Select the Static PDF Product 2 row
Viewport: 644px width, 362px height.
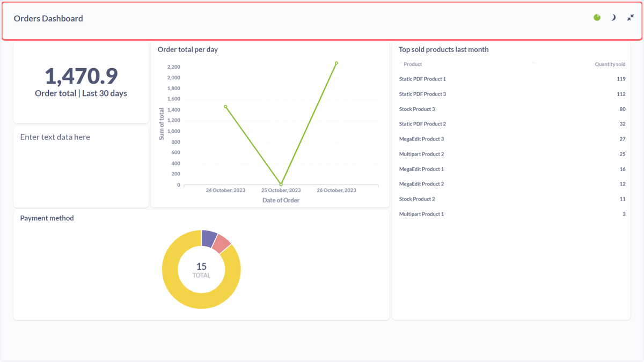tap(511, 124)
